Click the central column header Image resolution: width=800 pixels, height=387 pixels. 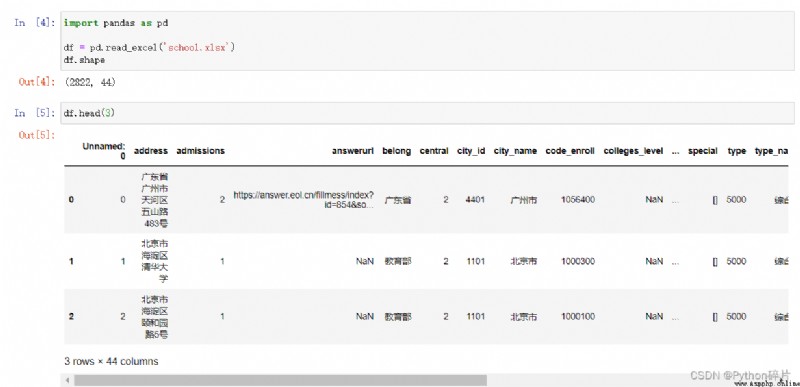click(x=434, y=151)
